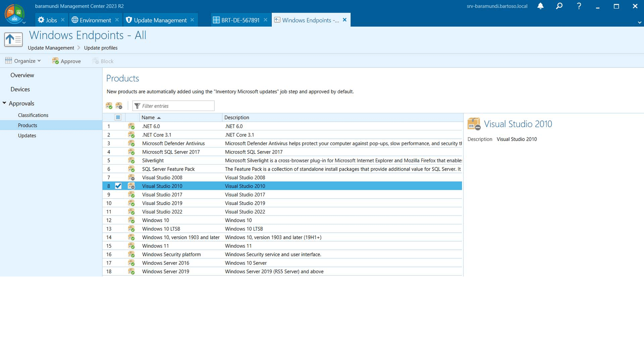Open the notifications bell icon

click(x=540, y=6)
